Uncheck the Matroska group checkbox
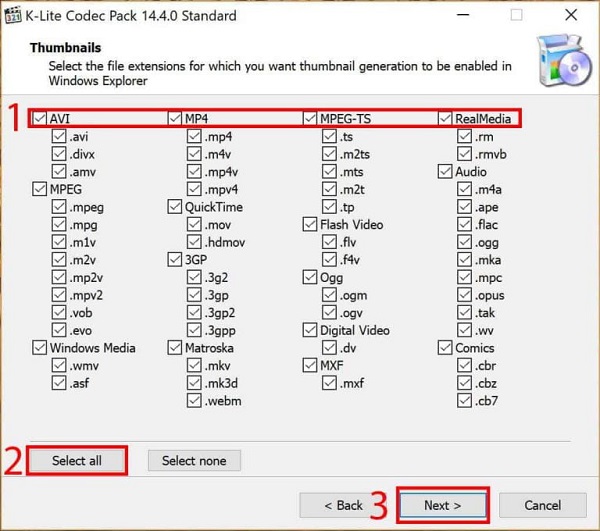600x531 pixels. click(x=174, y=347)
